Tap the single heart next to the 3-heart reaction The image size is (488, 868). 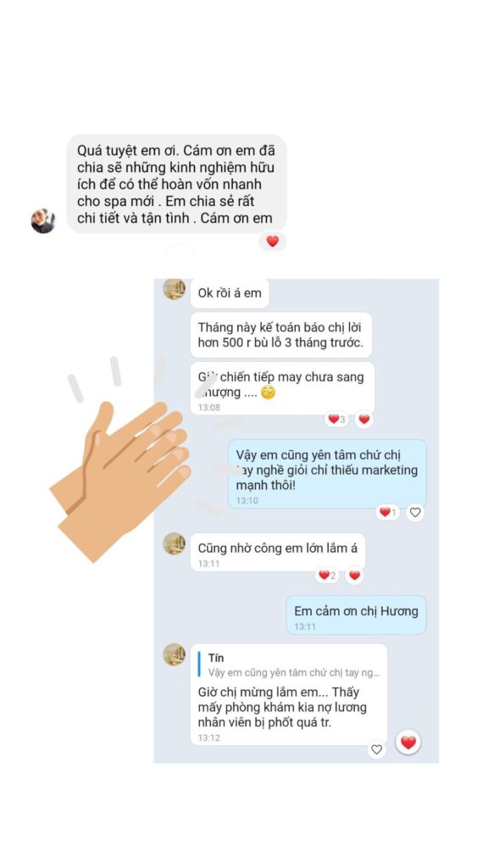click(x=363, y=419)
